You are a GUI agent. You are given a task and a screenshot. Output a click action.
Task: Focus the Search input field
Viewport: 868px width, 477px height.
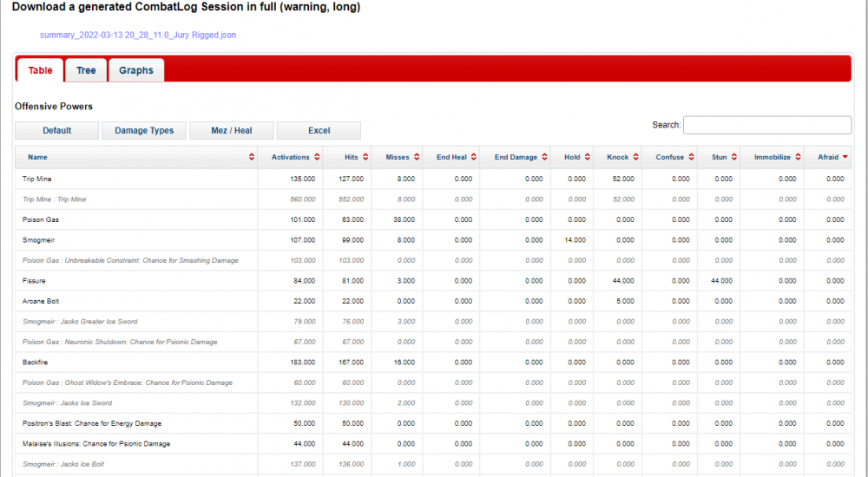coord(766,125)
